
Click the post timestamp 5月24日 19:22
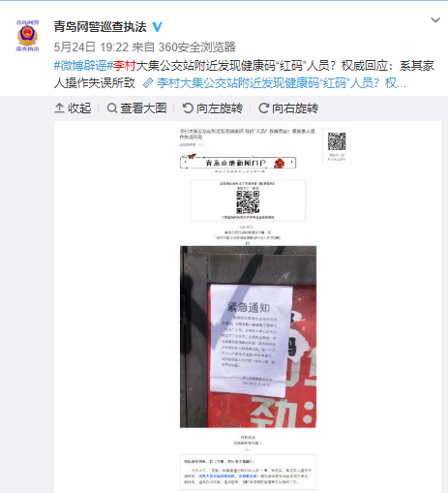point(91,47)
